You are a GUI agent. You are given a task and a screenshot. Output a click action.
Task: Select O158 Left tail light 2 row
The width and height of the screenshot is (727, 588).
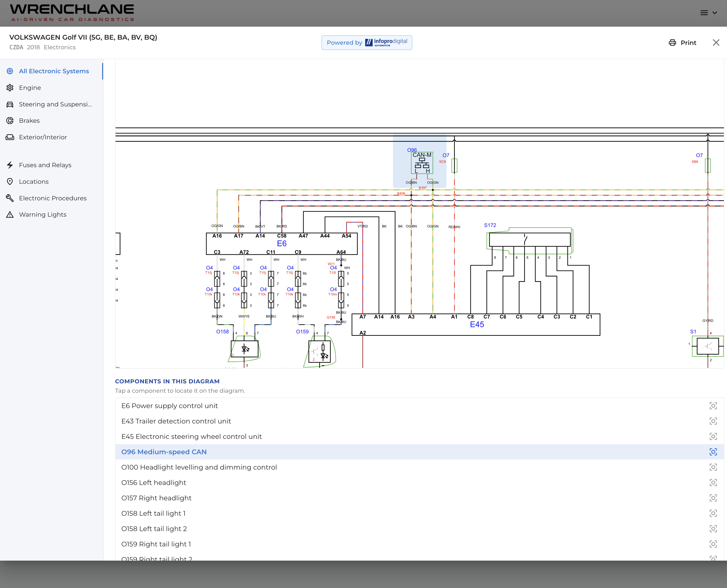[x=419, y=529]
